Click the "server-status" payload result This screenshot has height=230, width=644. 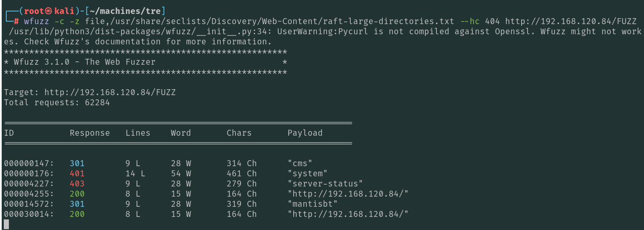pyautogui.click(x=325, y=184)
